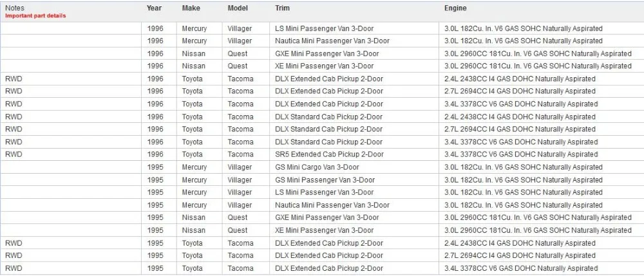Viewport: 644px width, 276px height.
Task: Click the 1996 Nautica Mini Passenger Van trim
Action: click(332, 41)
